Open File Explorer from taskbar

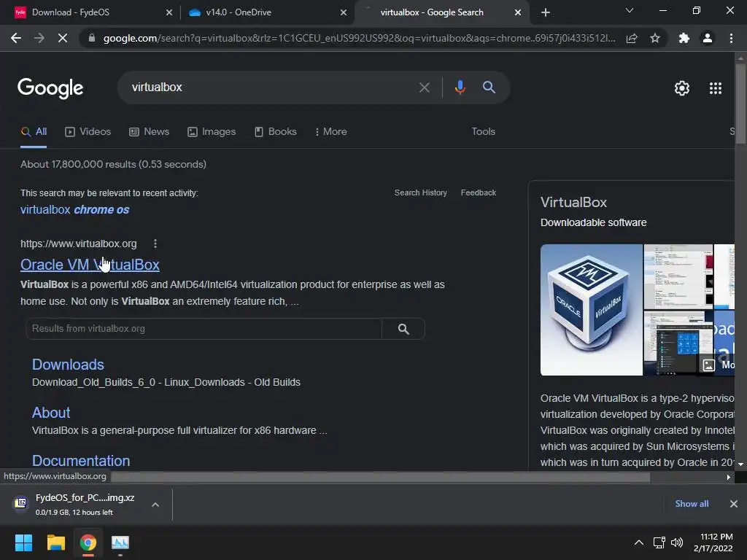[x=55, y=542]
